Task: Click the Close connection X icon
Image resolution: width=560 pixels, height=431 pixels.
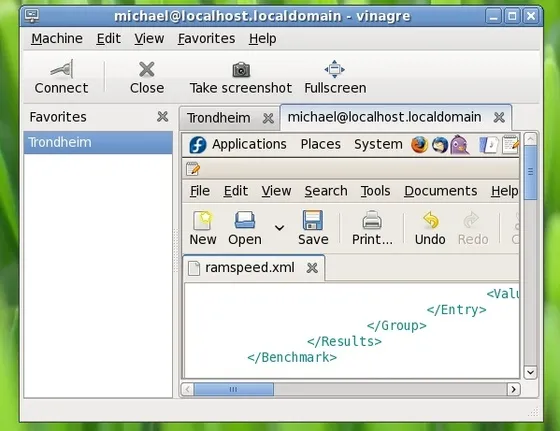Action: [x=147, y=69]
